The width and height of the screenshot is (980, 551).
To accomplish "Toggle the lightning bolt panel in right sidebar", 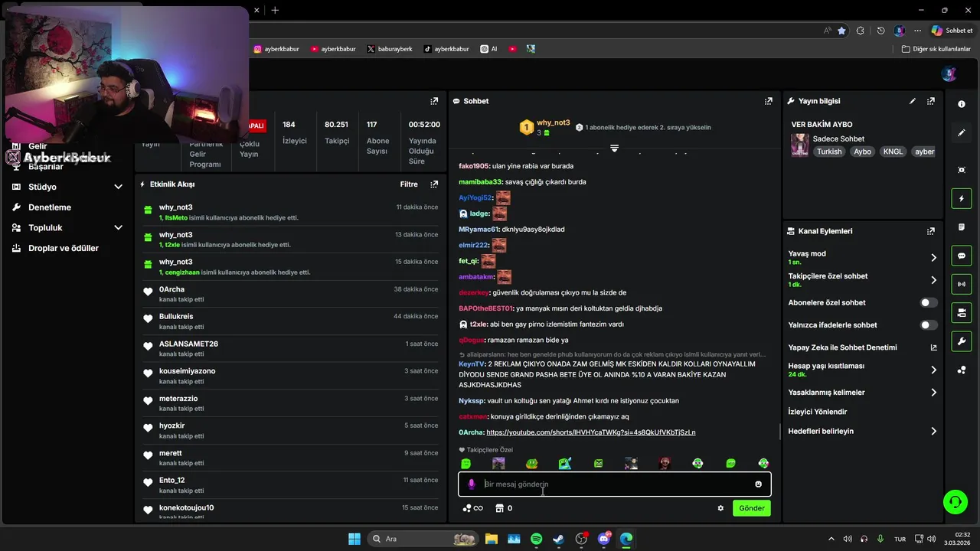I will click(x=962, y=199).
